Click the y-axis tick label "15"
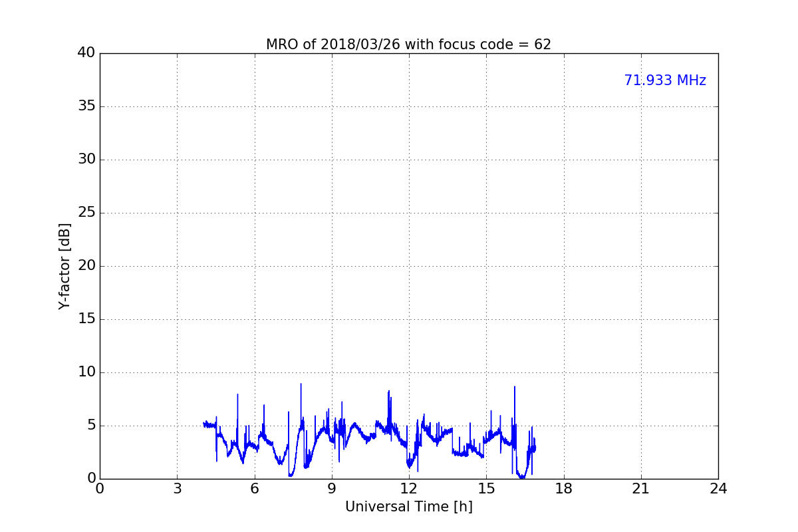798x532 pixels. (x=86, y=319)
